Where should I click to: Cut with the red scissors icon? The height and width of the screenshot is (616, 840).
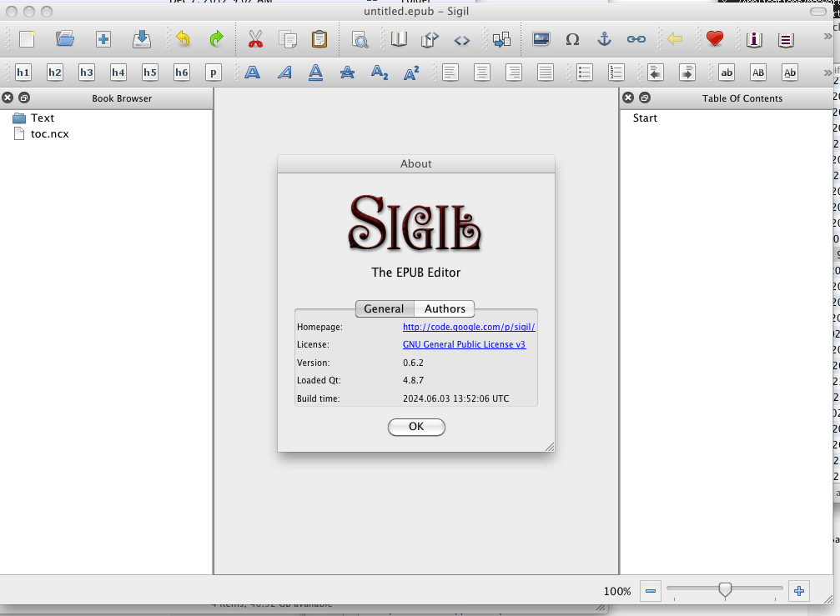pyautogui.click(x=255, y=39)
